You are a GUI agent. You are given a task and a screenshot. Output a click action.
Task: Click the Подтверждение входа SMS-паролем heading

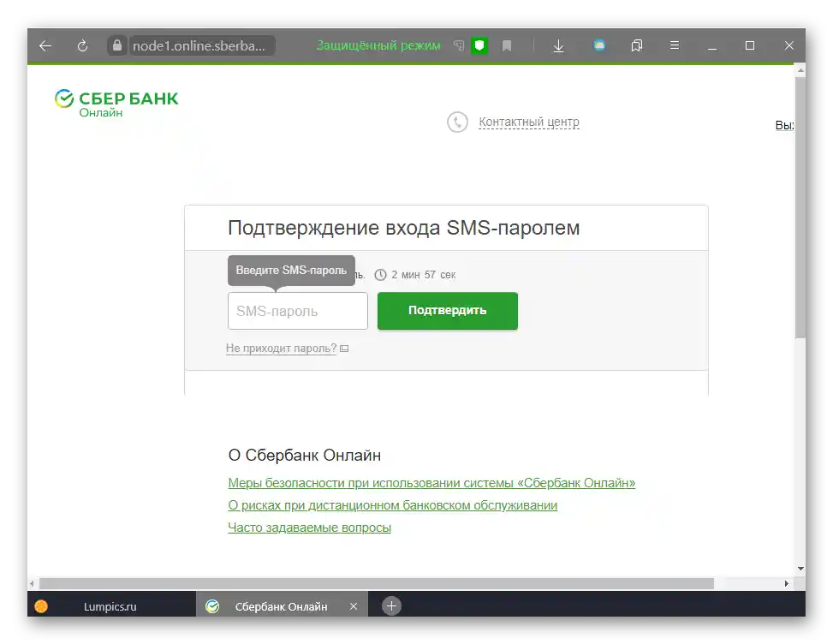(404, 228)
